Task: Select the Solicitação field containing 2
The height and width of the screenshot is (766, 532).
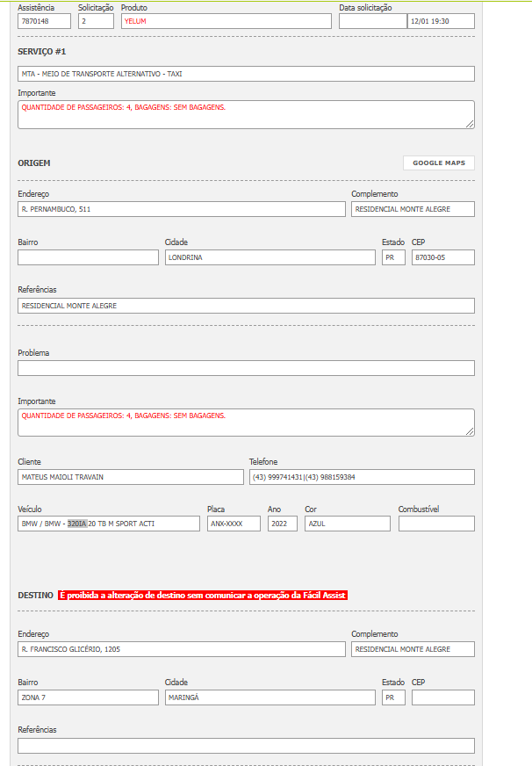Action: coord(97,21)
